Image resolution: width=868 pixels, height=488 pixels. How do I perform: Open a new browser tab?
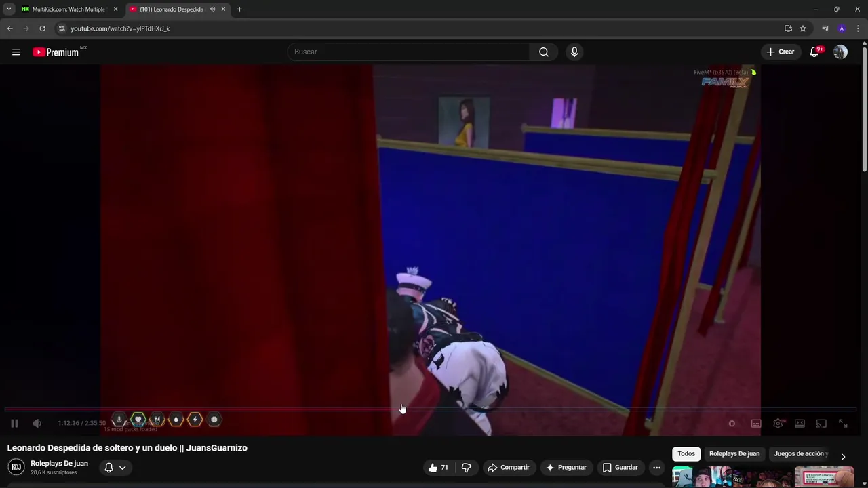pos(239,9)
